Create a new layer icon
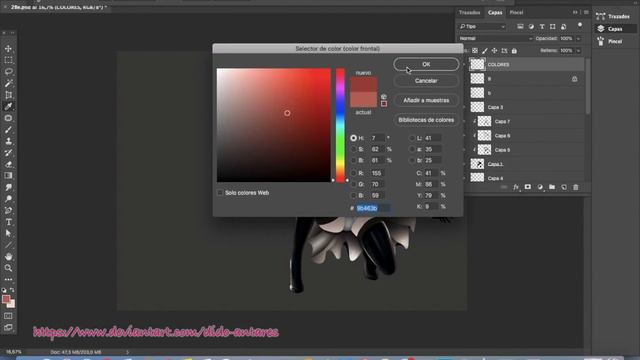 pos(564,187)
